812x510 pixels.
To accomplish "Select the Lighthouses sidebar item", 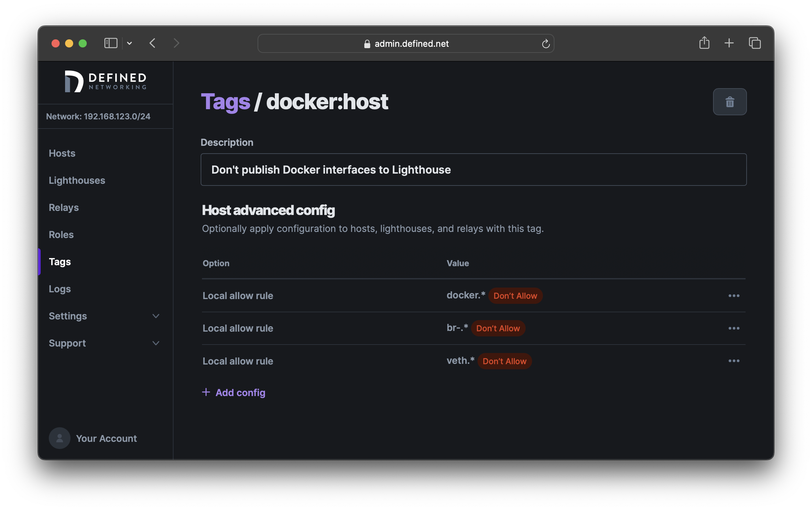I will click(x=77, y=180).
